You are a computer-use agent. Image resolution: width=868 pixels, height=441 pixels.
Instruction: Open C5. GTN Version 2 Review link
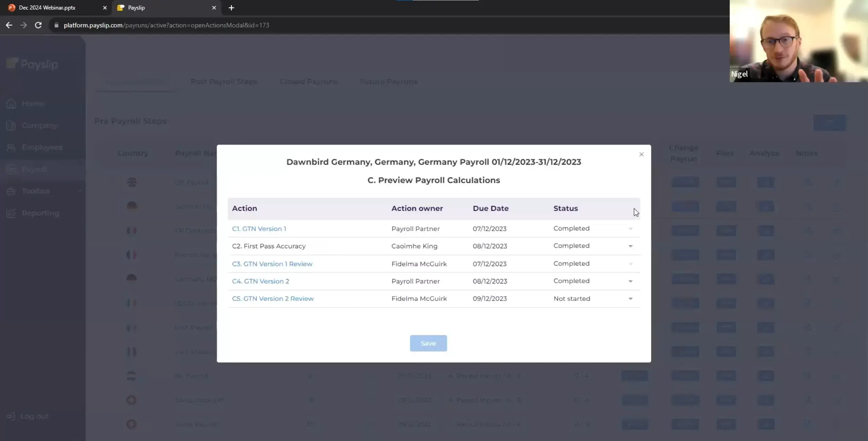273,299
